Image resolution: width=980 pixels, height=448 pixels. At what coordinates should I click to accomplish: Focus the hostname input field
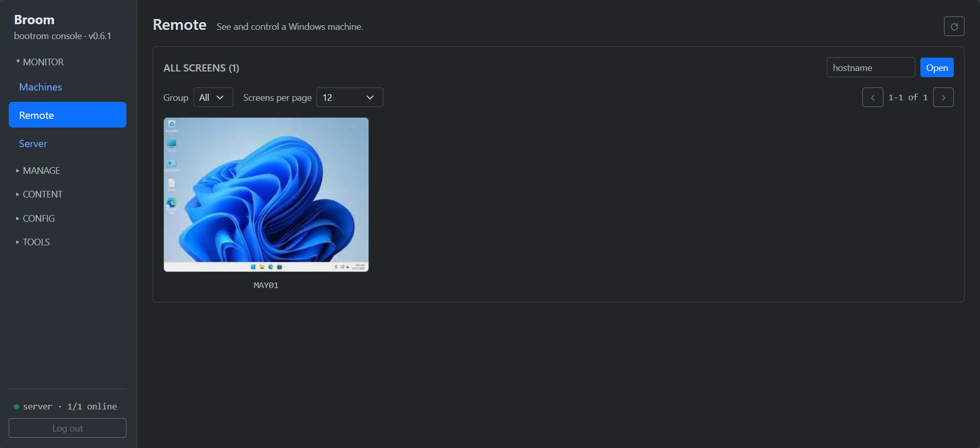tap(871, 67)
